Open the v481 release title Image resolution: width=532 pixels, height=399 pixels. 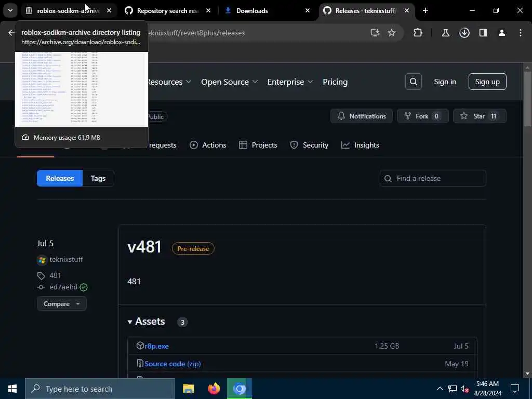pyautogui.click(x=144, y=247)
